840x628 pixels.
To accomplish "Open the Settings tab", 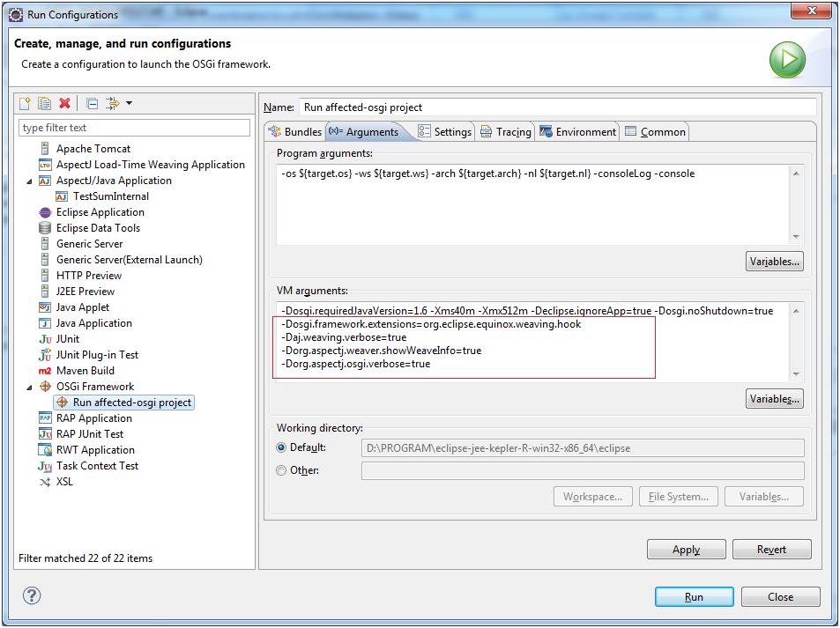I will [x=444, y=132].
